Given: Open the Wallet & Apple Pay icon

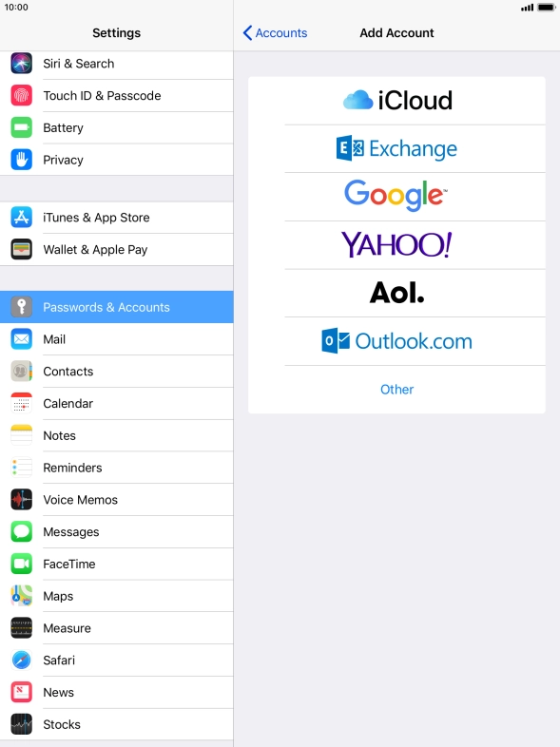Looking at the screenshot, I should [22, 249].
